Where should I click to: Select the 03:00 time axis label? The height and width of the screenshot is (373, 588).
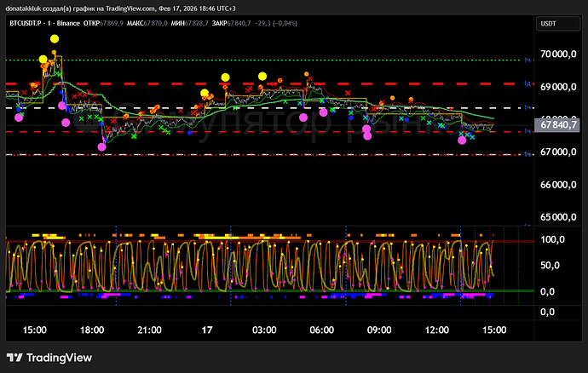263,330
